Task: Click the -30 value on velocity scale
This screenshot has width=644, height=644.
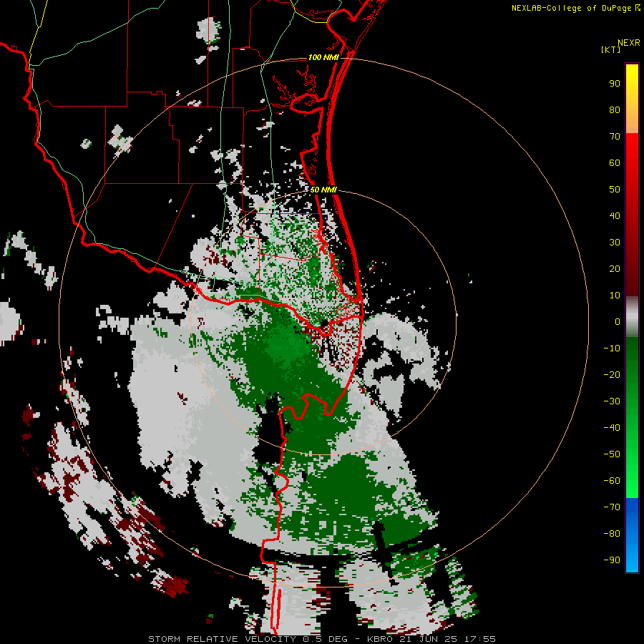Action: pyautogui.click(x=612, y=401)
